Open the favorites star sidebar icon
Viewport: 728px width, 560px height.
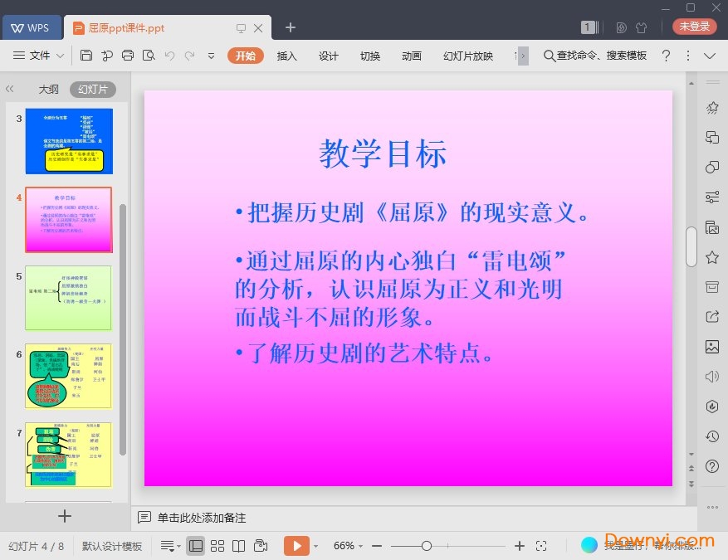[x=712, y=257]
